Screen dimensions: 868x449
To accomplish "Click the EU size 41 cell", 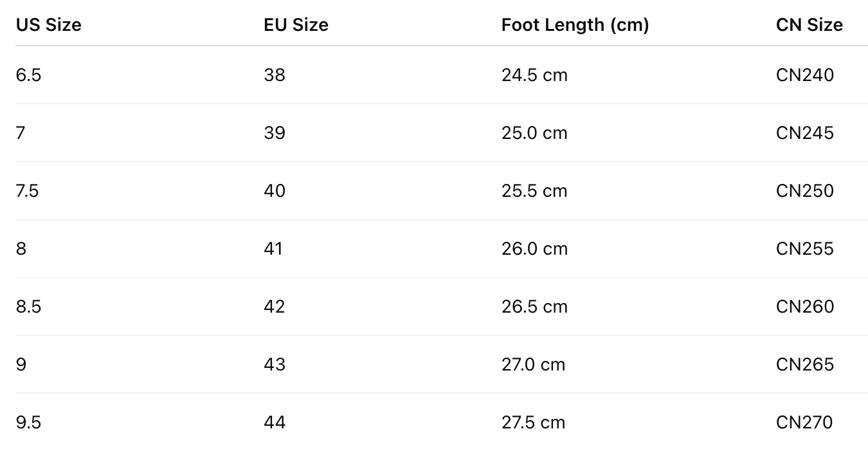I will 273,249.
